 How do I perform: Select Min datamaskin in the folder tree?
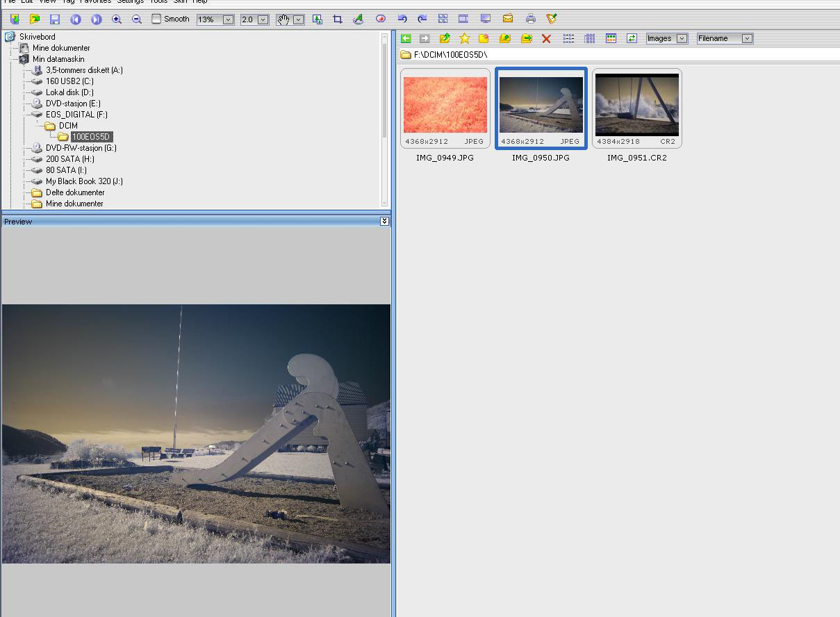click(x=58, y=59)
